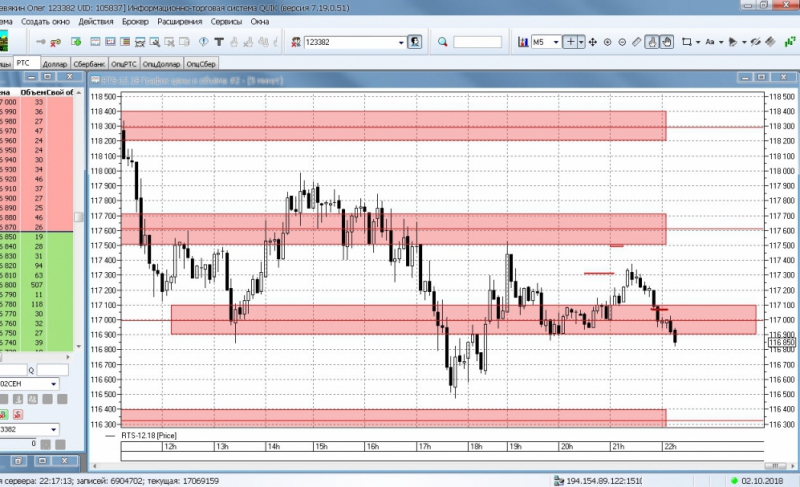800x487 pixels.
Task: Expand the rectangle tool dropdown arrow
Action: point(698,42)
